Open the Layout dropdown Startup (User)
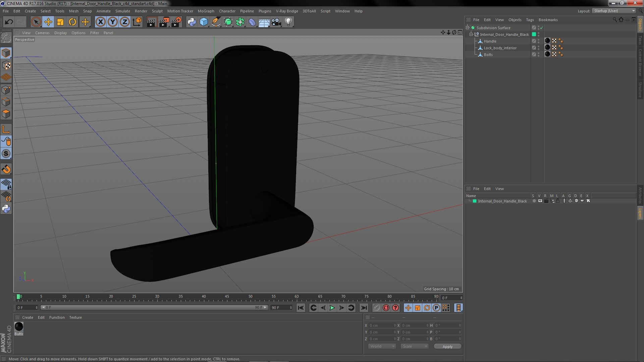 (614, 11)
